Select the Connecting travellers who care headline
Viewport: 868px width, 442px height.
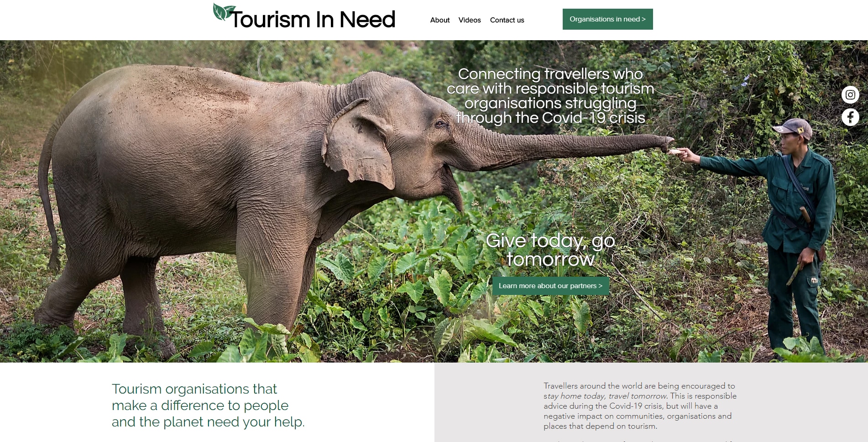point(550,96)
